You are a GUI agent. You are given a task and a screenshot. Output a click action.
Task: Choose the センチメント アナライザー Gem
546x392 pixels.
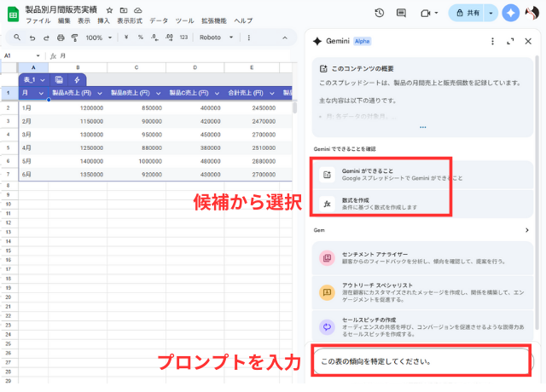point(423,258)
